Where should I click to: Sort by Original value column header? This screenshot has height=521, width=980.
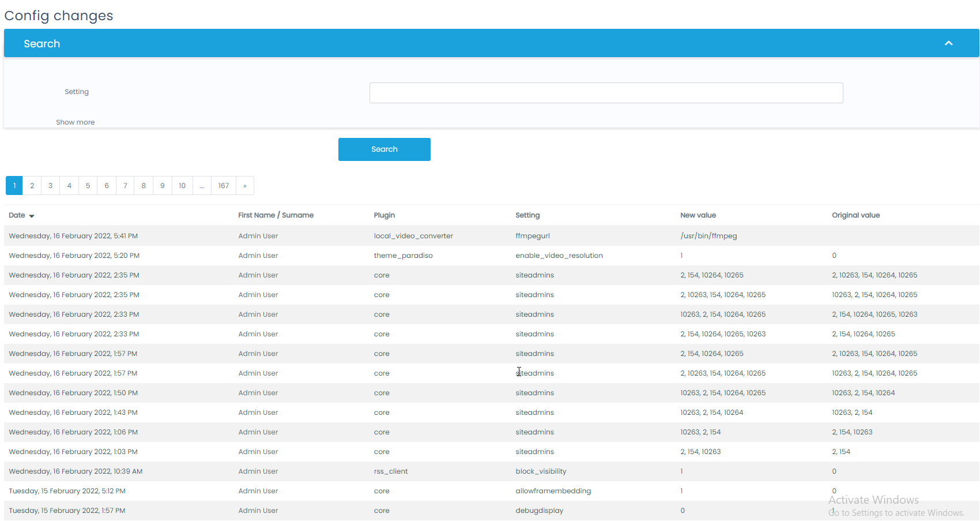pos(855,215)
